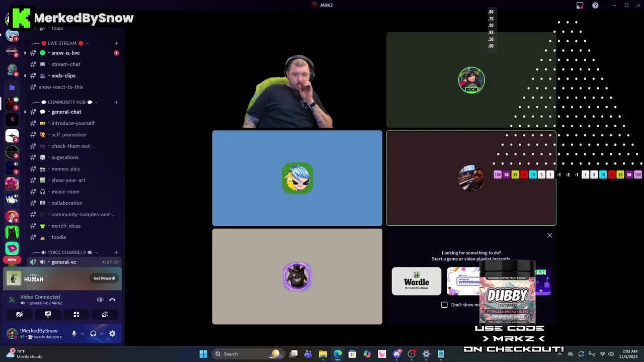Open the server folder icon in sidebar
Image resolution: width=644 pixels, height=362 pixels.
(x=12, y=87)
